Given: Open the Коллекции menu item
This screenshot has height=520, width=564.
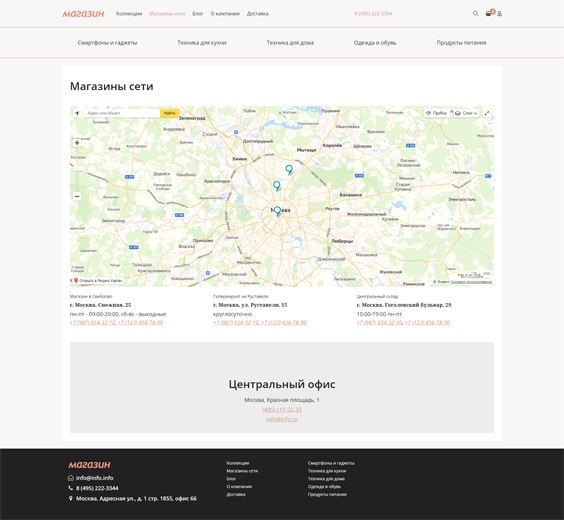Looking at the screenshot, I should pyautogui.click(x=129, y=14).
